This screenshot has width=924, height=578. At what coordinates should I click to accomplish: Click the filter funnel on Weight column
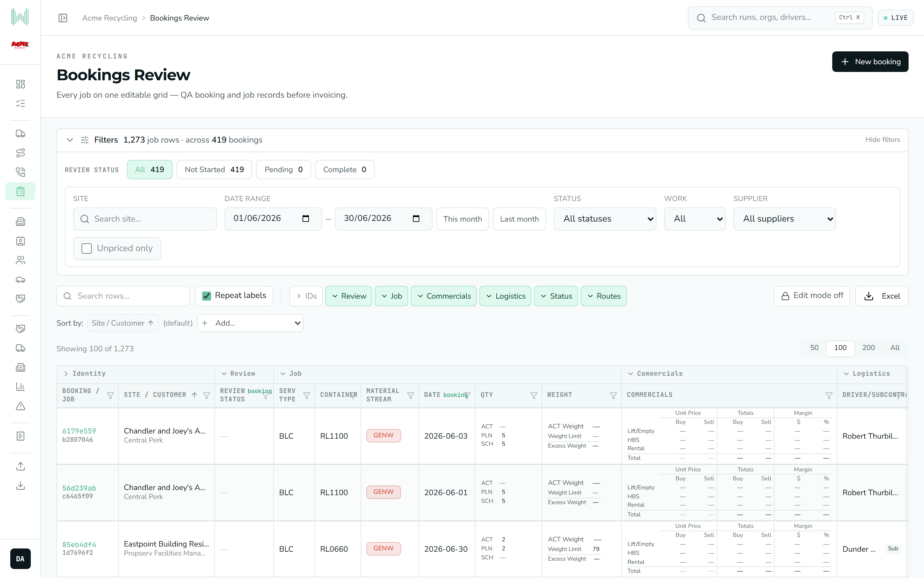(613, 396)
